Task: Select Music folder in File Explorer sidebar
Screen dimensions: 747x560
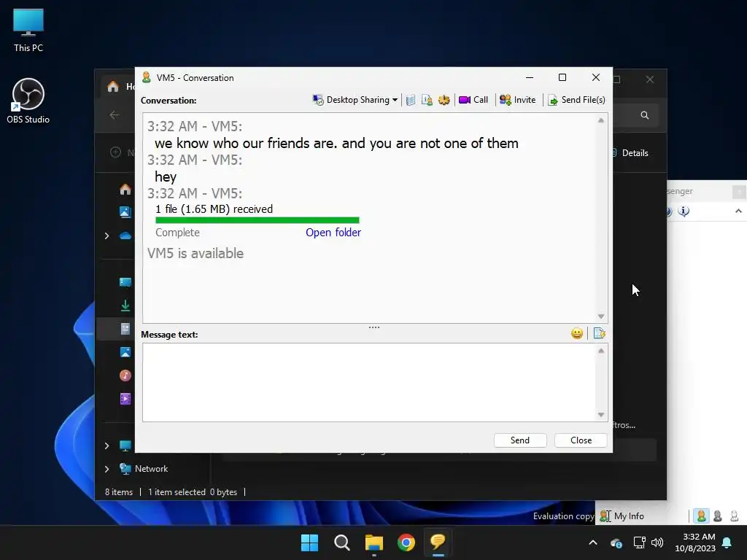Action: pos(125,376)
